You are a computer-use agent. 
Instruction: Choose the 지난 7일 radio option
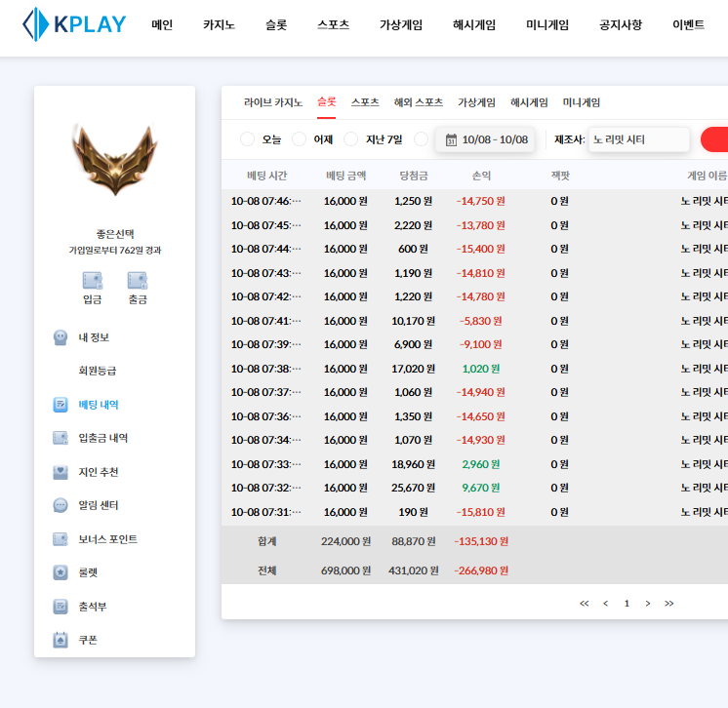351,139
